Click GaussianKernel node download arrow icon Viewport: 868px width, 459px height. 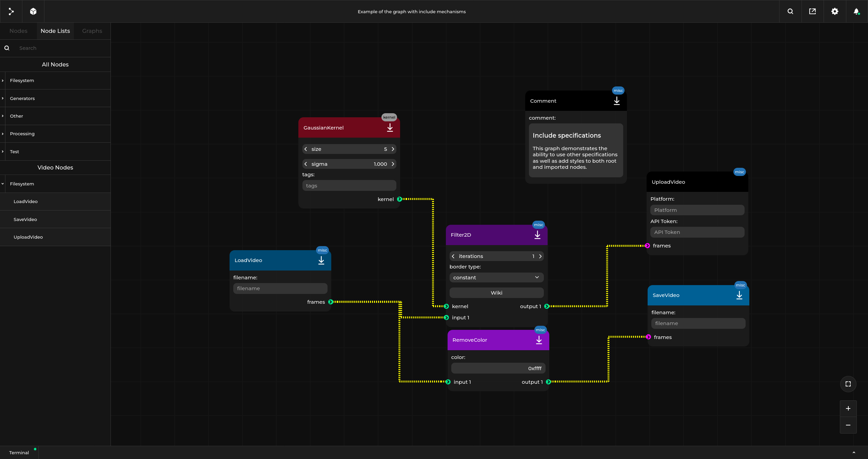(390, 128)
